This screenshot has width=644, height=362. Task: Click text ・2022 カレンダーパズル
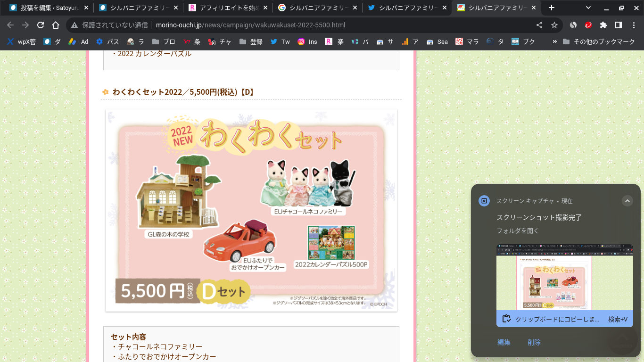coord(151,54)
